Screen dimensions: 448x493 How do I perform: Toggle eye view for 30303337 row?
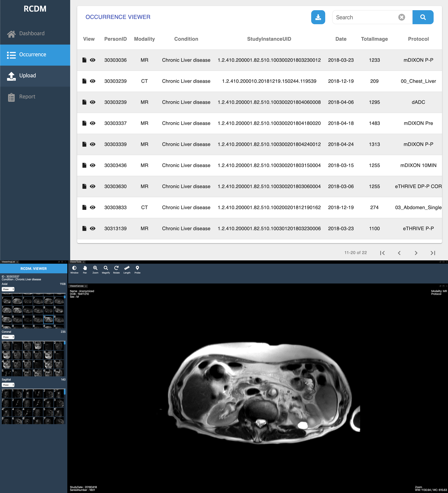tap(93, 123)
